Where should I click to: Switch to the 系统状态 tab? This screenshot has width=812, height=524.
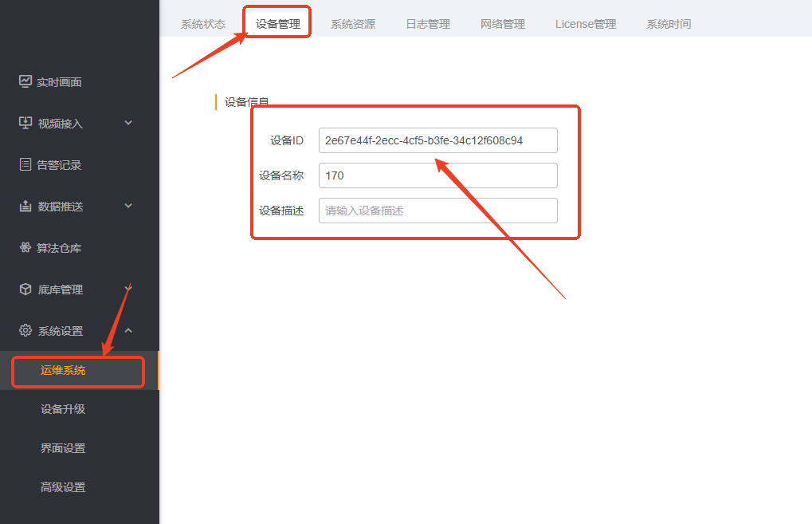tap(203, 24)
